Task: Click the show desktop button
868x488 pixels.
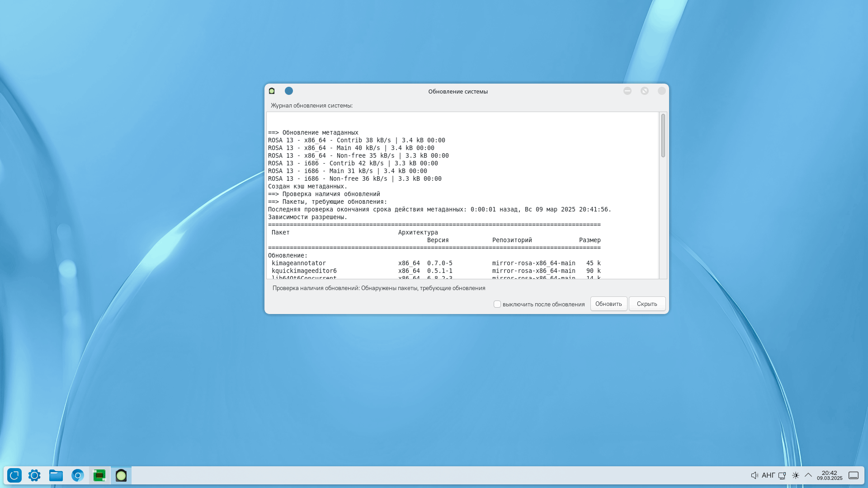Action: [x=854, y=475]
